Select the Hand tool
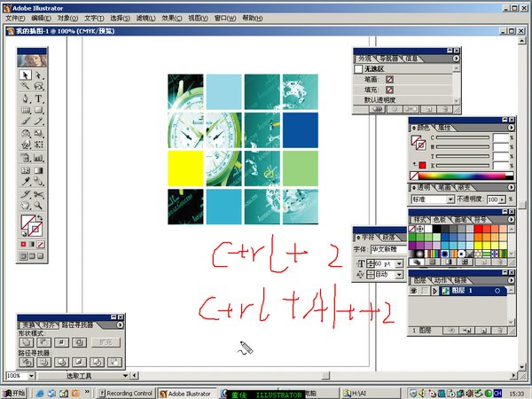Viewport: 532px width, 399px height. click(x=26, y=206)
